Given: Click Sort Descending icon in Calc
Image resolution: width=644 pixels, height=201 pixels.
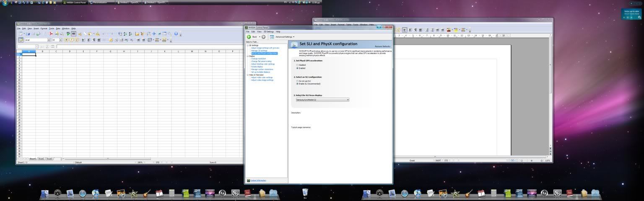Looking at the screenshot, I should pyautogui.click(x=130, y=34).
